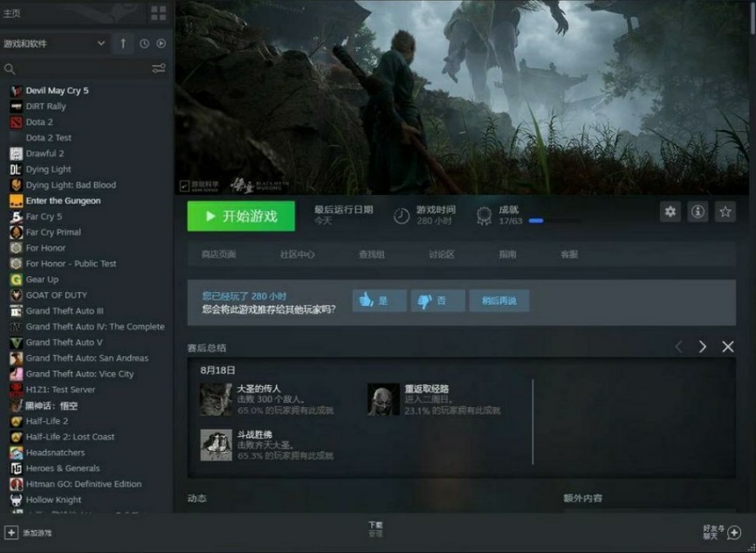Toggle the ready-to-play filter icon
The height and width of the screenshot is (553, 756).
pyautogui.click(x=161, y=44)
